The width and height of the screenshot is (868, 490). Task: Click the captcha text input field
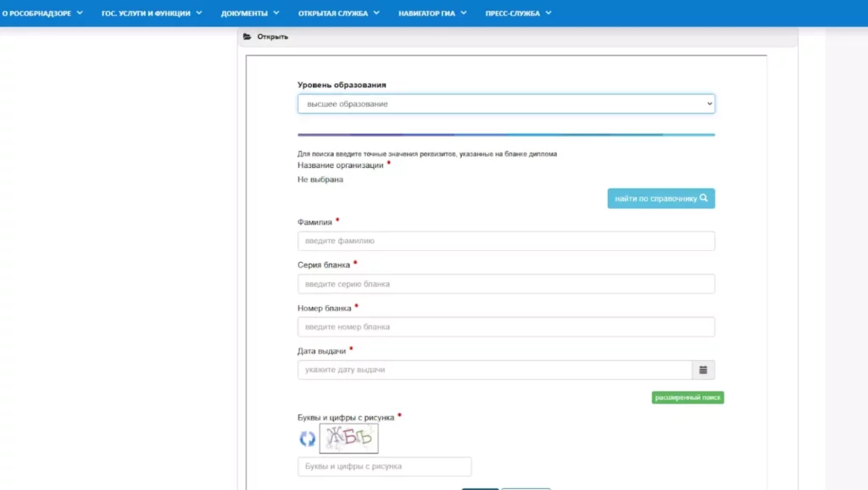[384, 467]
